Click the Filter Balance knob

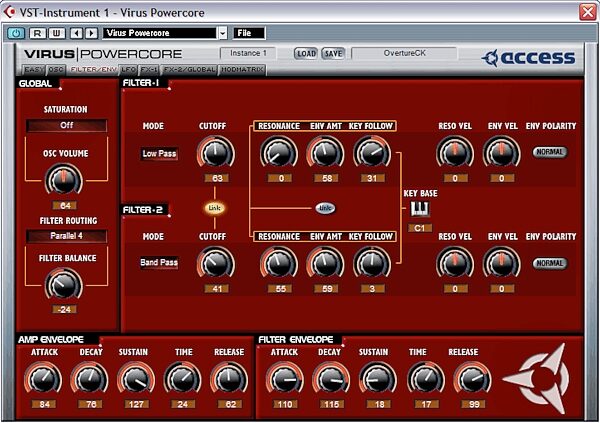click(x=64, y=284)
